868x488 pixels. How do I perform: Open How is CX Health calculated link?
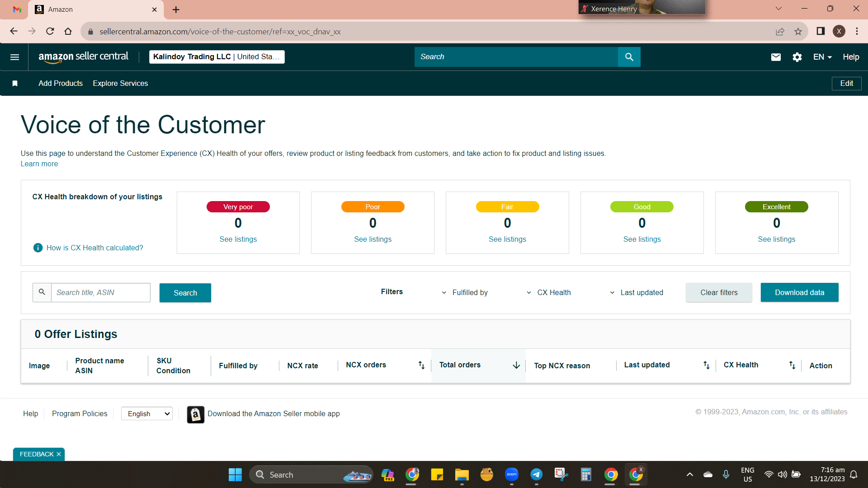pyautogui.click(x=95, y=248)
